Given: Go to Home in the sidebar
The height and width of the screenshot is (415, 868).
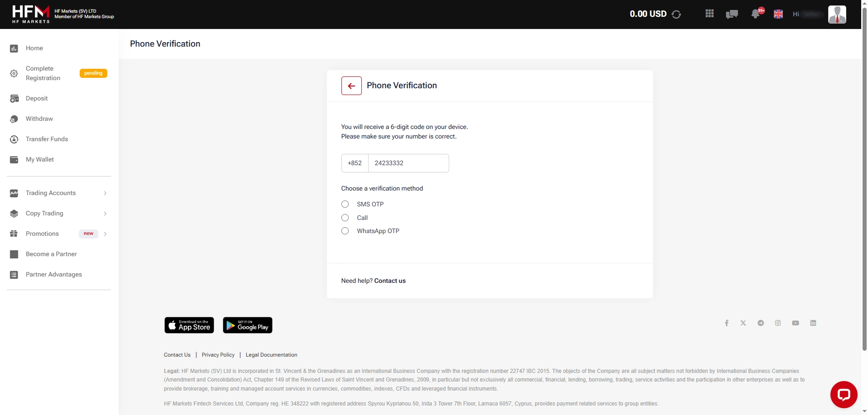Looking at the screenshot, I should pos(34,48).
